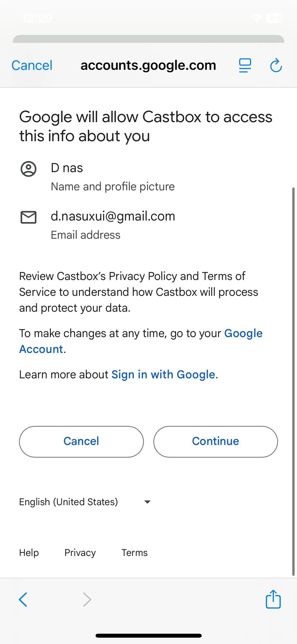Tap the accounts.google.com address text
The width and height of the screenshot is (297, 644).
pos(148,65)
